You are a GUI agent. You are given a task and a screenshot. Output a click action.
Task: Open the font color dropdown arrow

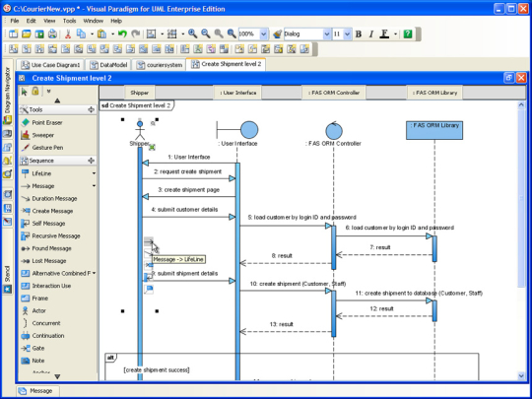point(395,33)
